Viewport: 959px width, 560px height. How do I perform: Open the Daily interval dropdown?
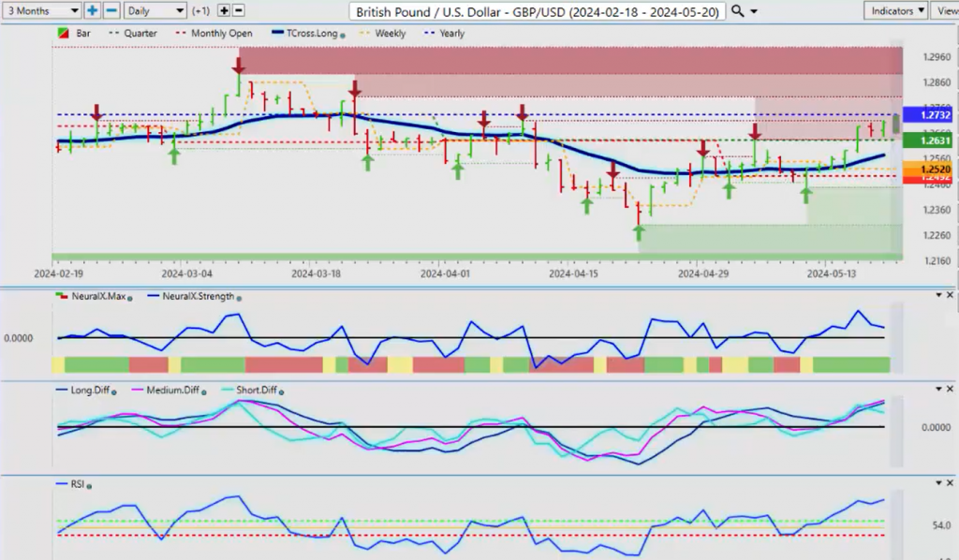coord(155,10)
